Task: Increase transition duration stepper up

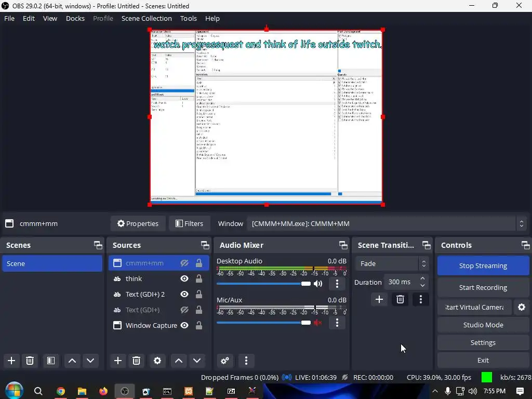Action: point(422,278)
